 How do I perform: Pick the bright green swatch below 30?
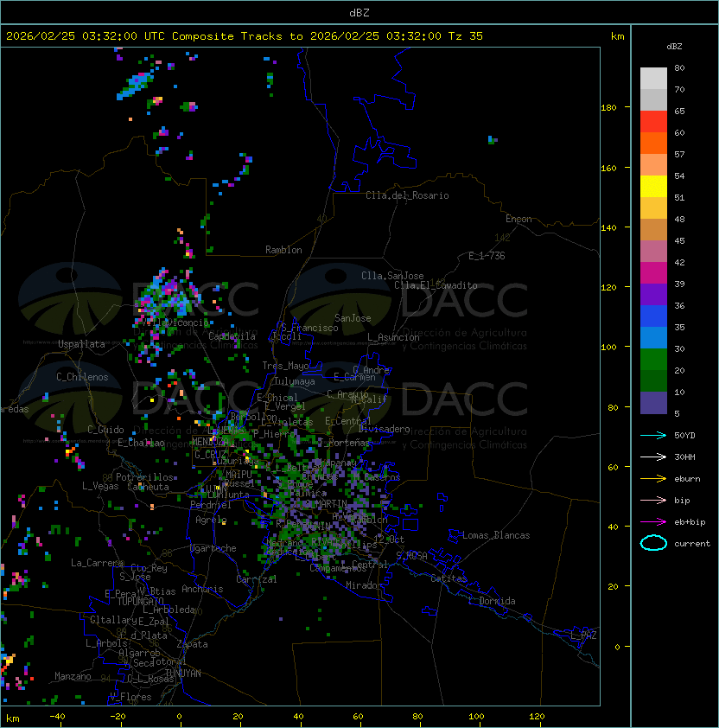pyautogui.click(x=653, y=359)
